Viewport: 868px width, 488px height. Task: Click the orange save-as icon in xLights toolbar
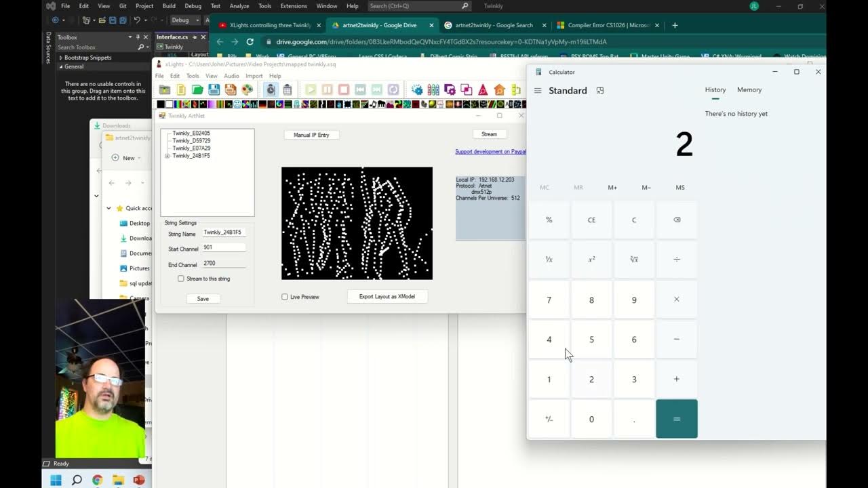[x=231, y=89]
